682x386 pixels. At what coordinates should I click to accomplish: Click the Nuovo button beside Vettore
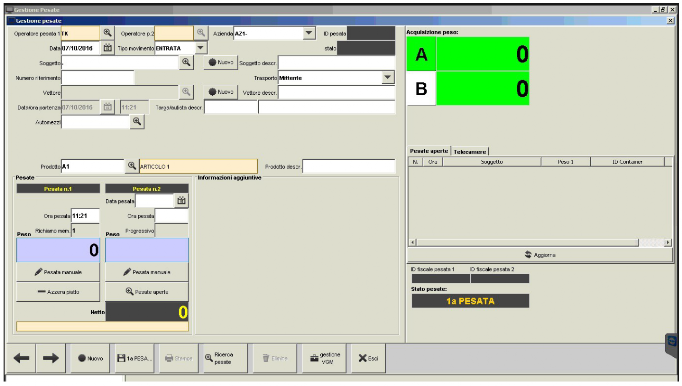pyautogui.click(x=221, y=92)
